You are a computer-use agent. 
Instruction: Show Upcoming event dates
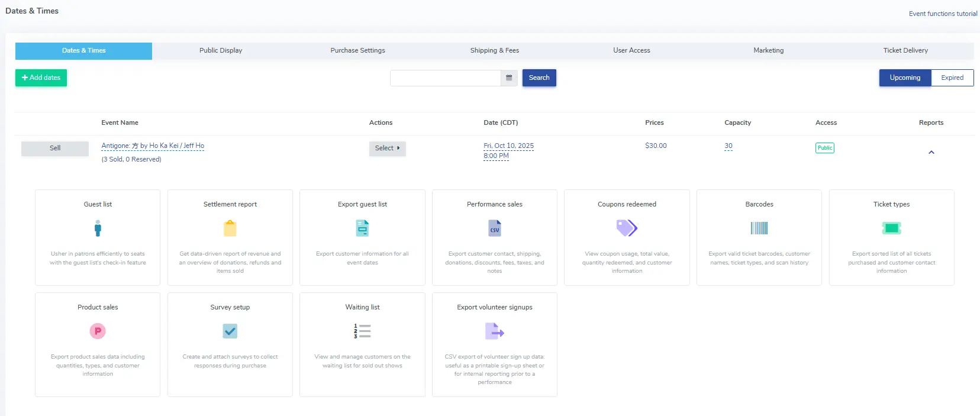905,78
